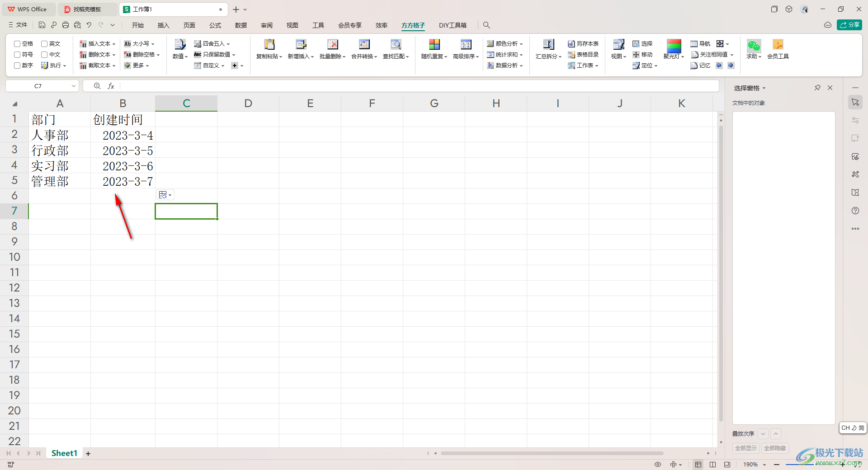This screenshot has width=868, height=470.
Task: Click the 批量删除 icon
Action: point(333,44)
